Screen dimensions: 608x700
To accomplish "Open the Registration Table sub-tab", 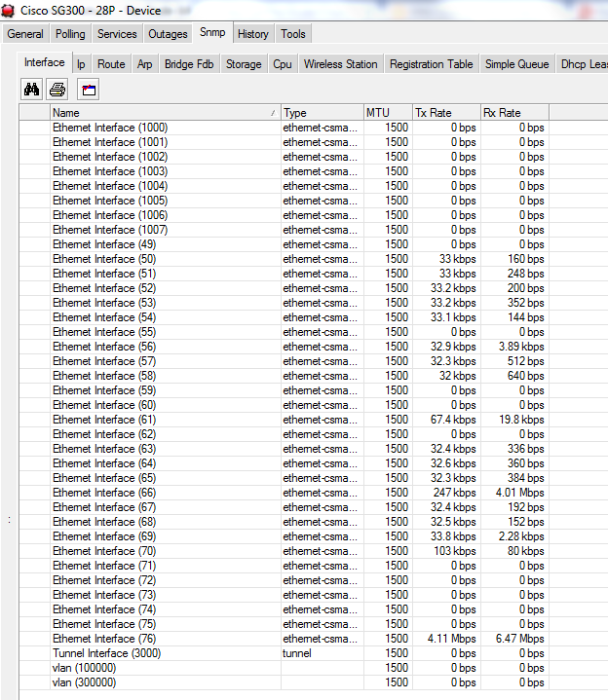I will click(431, 64).
